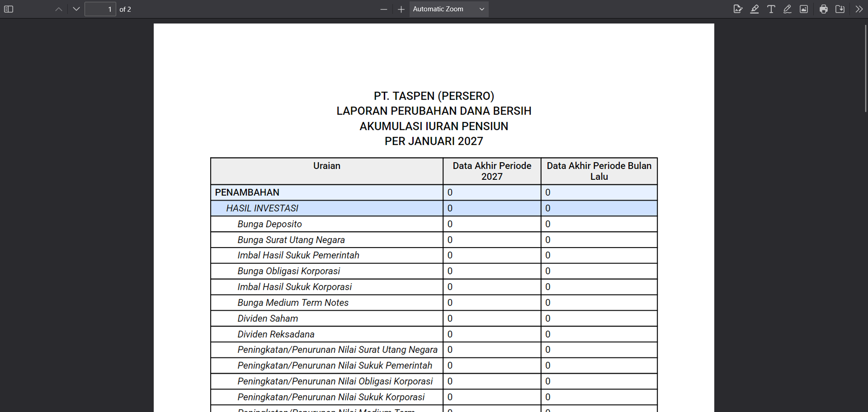Toggle the sidebar panel
Screen dimensions: 868x412
pos(9,9)
